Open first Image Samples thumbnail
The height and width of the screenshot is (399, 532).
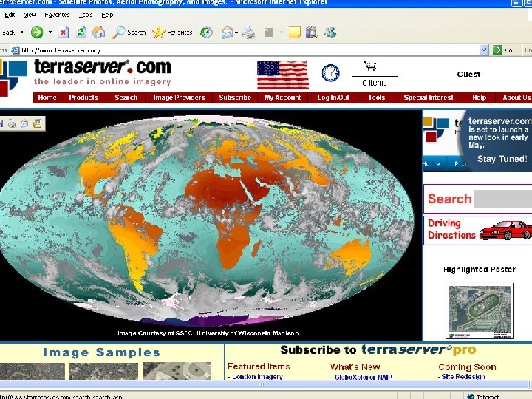point(33,371)
